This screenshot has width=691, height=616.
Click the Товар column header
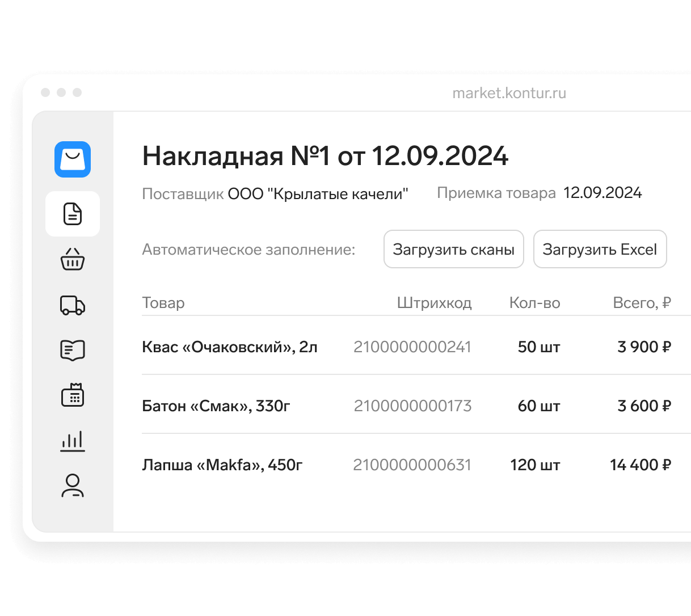pos(163,303)
